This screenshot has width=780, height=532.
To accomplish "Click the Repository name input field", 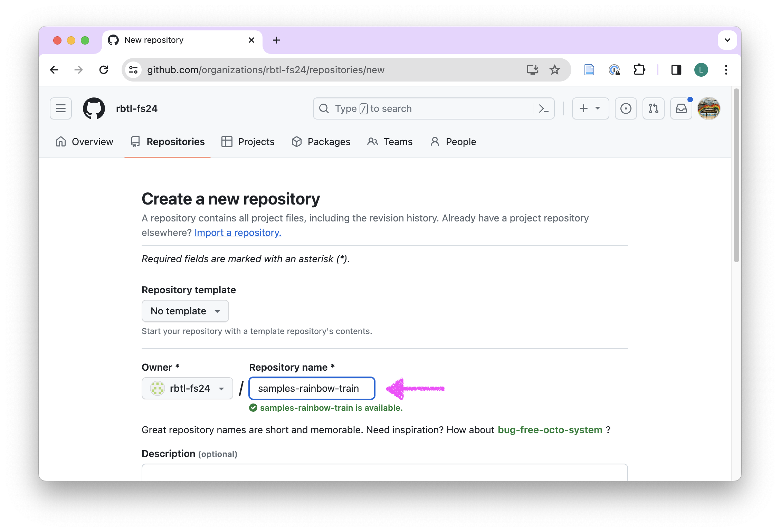I will [312, 388].
